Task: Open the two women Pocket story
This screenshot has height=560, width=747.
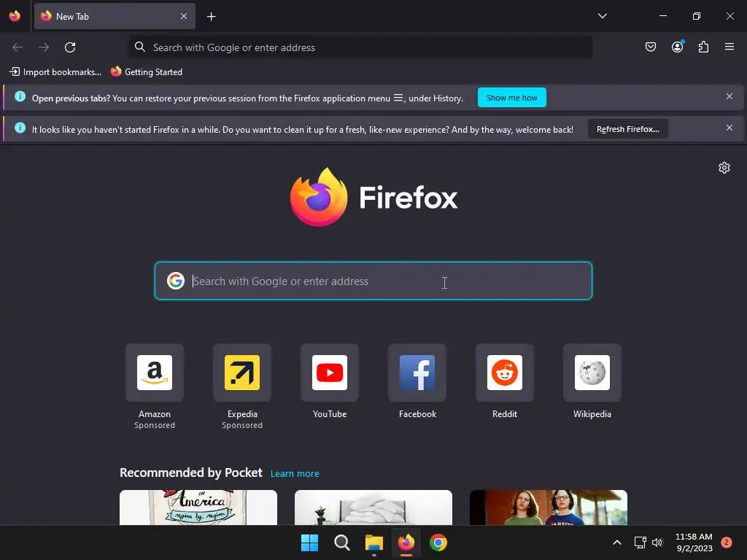Action: 549,507
